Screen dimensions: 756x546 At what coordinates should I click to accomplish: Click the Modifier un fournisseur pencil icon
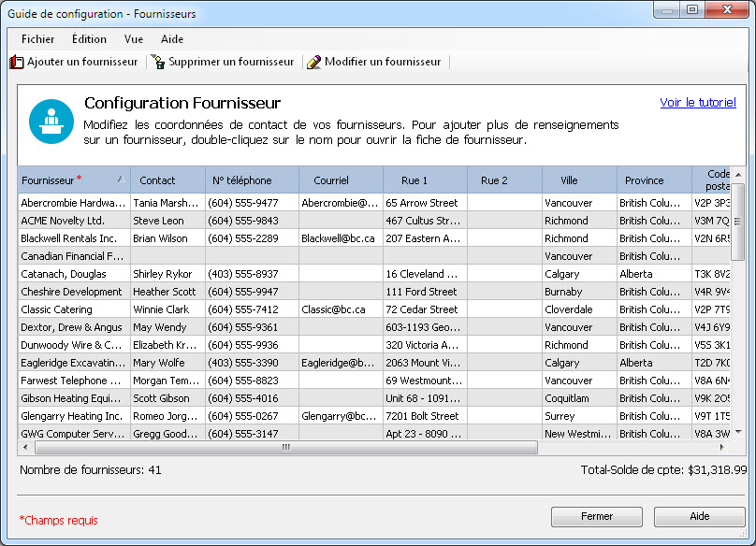[x=313, y=63]
